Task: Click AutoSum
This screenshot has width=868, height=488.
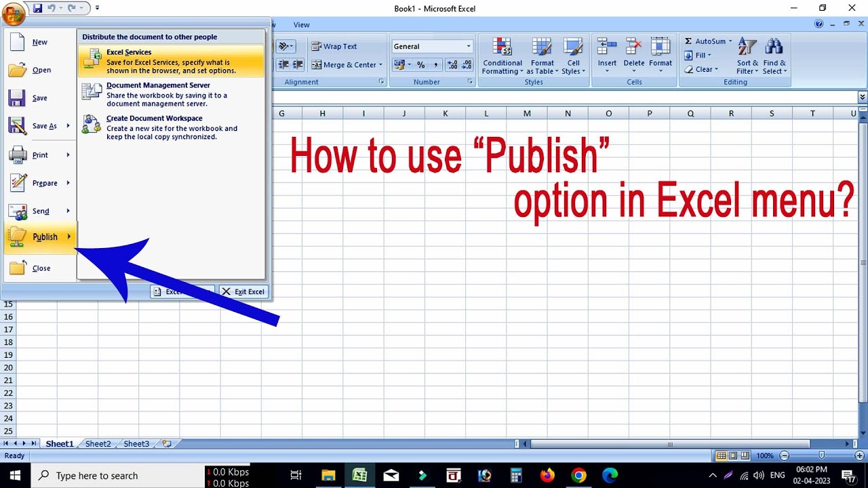Action: tap(705, 41)
